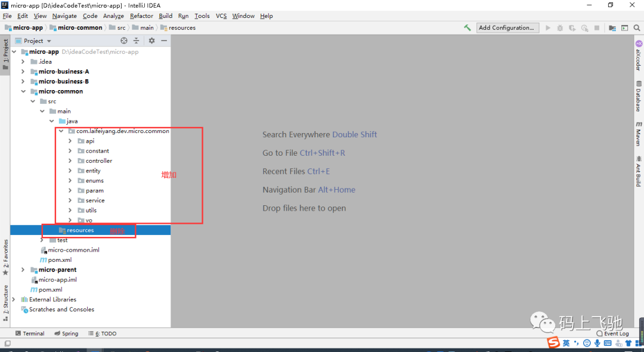
Task: Click the locate-in-tree target icon
Action: [124, 41]
